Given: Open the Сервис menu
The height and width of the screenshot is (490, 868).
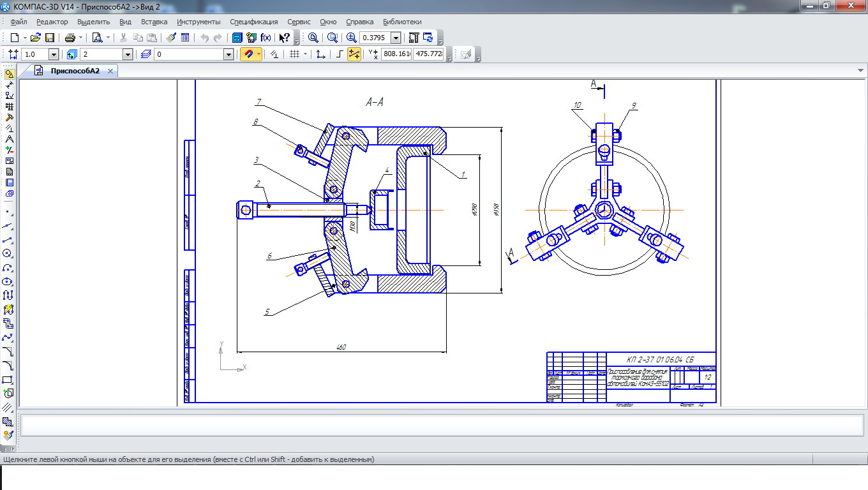Looking at the screenshot, I should (x=299, y=22).
